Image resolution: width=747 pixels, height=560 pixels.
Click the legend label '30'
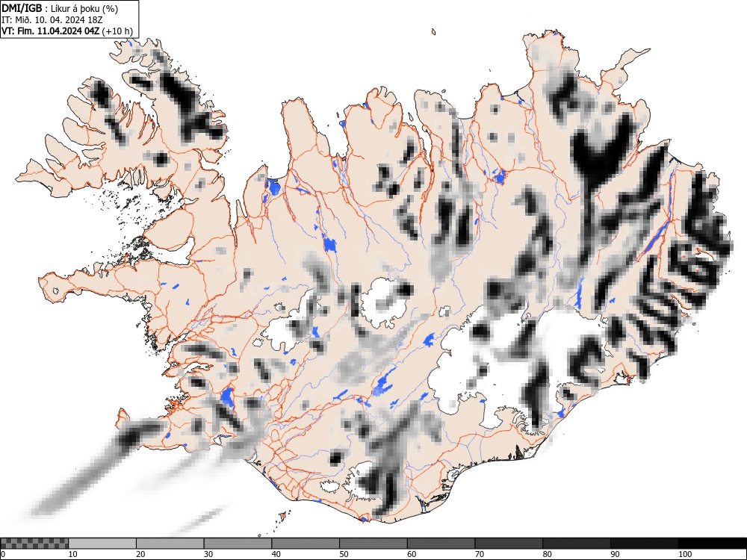tap(208, 554)
